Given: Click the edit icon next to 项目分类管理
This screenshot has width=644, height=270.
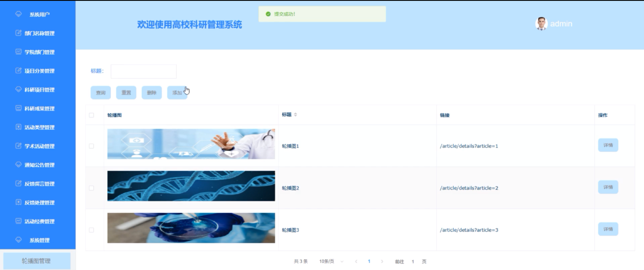Looking at the screenshot, I should [x=18, y=70].
